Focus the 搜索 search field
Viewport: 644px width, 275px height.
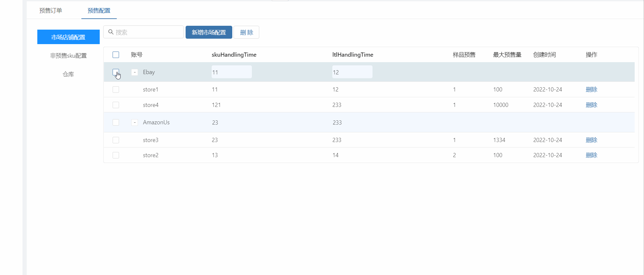point(143,32)
